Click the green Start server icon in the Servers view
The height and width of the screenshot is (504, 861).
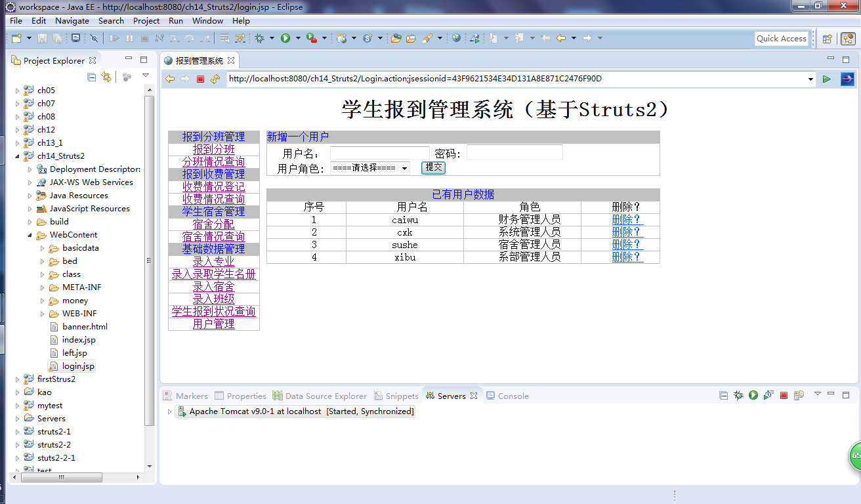click(753, 395)
